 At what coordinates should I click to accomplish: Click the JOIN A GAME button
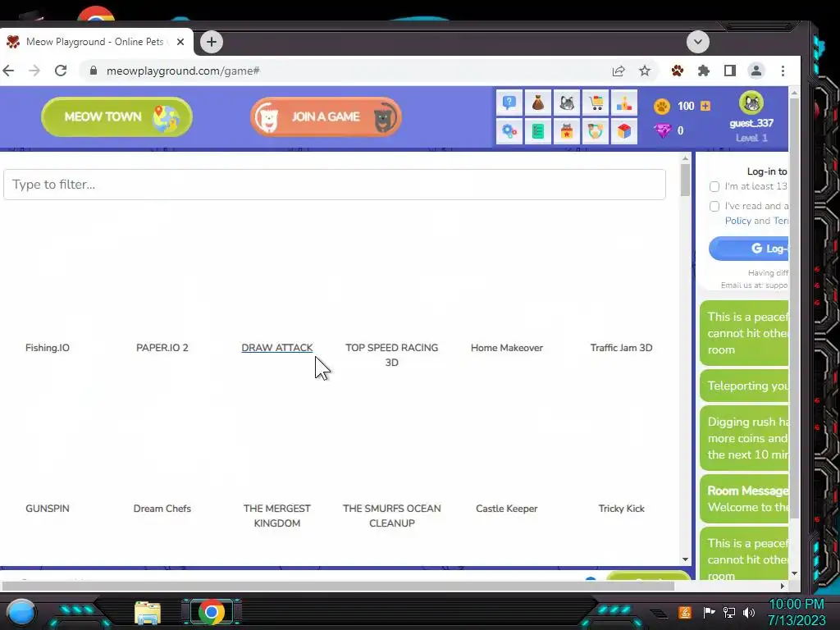click(326, 116)
